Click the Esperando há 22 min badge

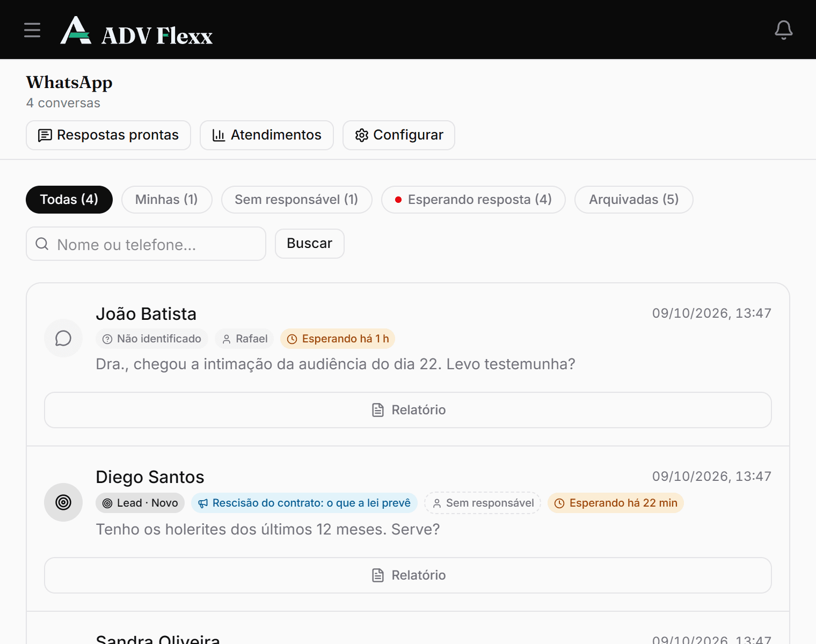(x=616, y=503)
